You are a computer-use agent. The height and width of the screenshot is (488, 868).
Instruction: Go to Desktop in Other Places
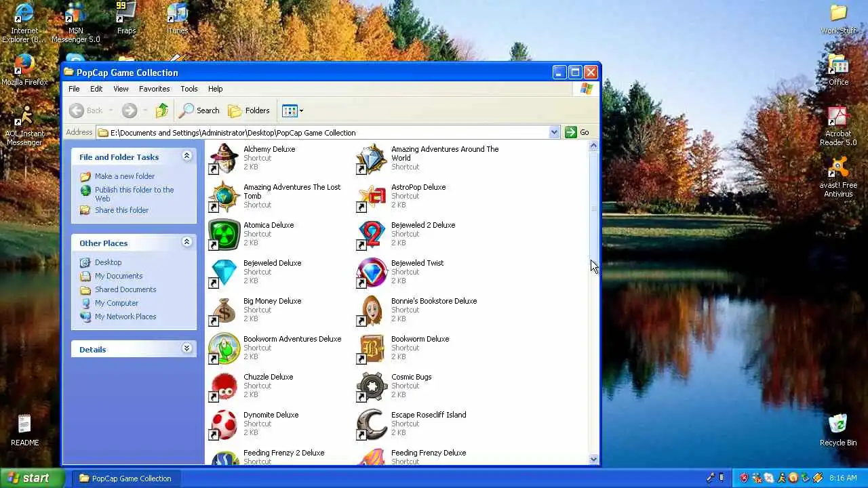coord(108,262)
